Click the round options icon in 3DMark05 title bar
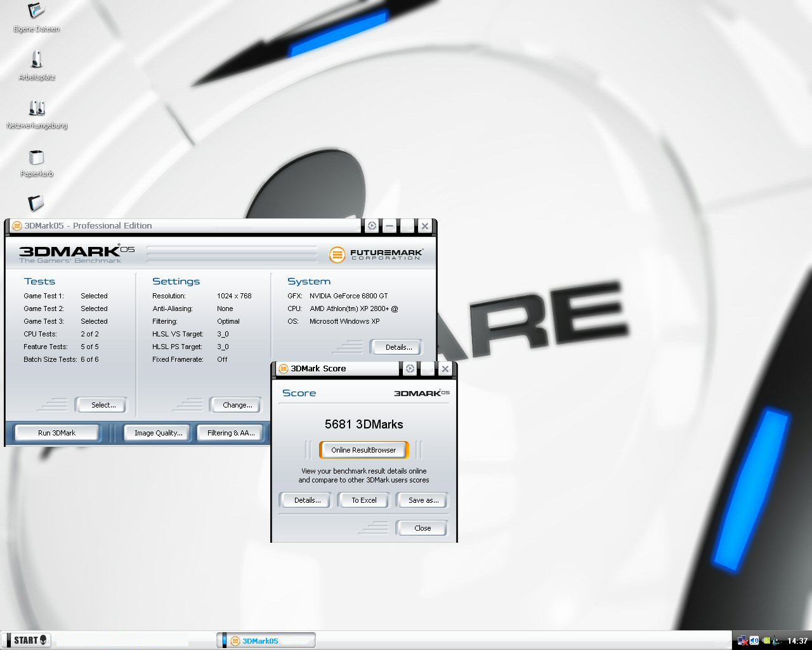 click(372, 226)
